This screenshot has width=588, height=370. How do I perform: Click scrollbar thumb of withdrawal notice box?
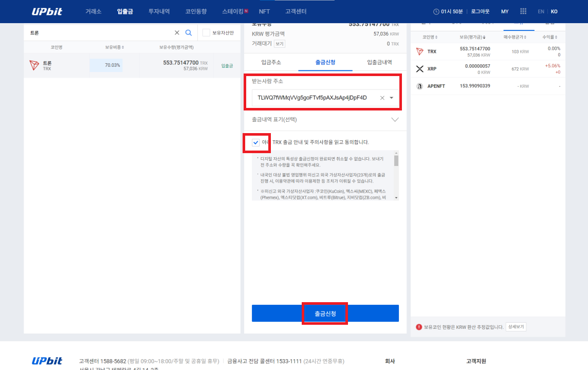(396, 160)
